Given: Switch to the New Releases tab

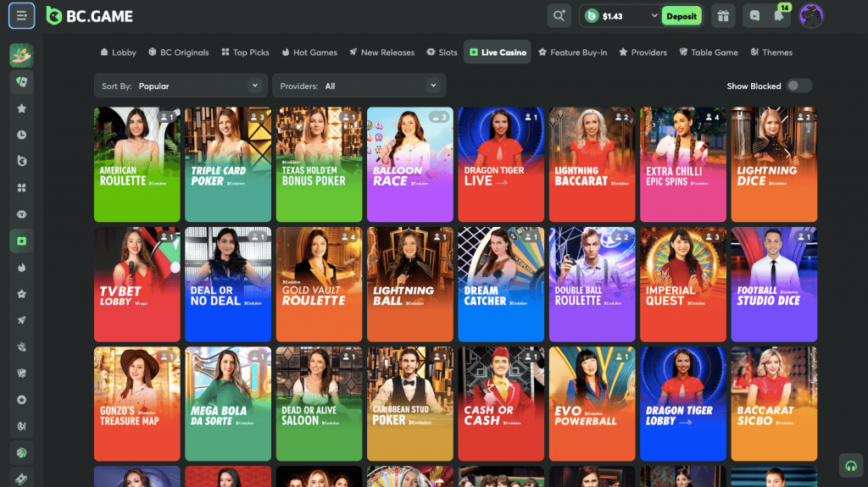Looking at the screenshot, I should (x=382, y=52).
